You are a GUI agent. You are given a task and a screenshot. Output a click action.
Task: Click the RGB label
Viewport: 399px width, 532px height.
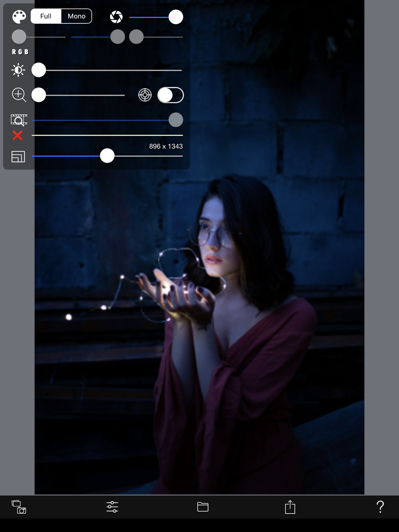pyautogui.click(x=20, y=52)
